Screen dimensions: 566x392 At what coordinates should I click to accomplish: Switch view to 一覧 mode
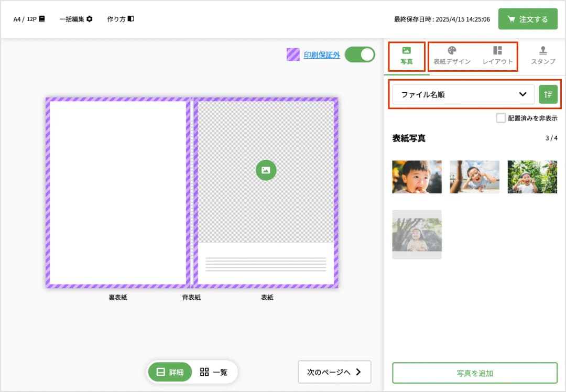tap(215, 372)
